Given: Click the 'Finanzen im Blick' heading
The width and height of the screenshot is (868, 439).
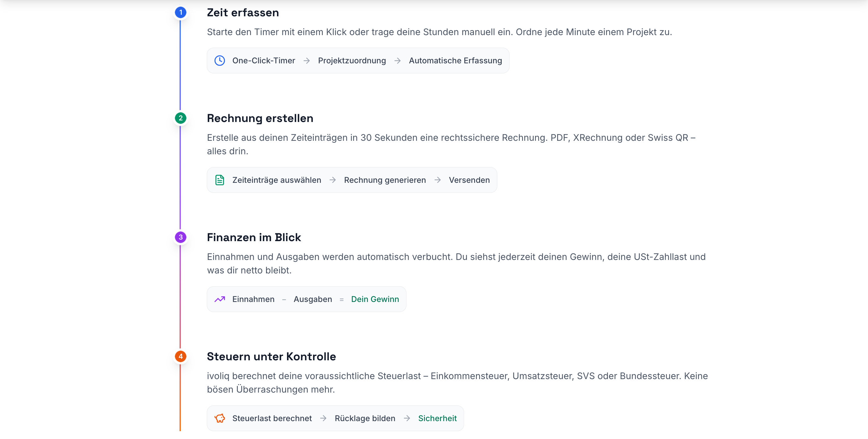Looking at the screenshot, I should tap(254, 237).
